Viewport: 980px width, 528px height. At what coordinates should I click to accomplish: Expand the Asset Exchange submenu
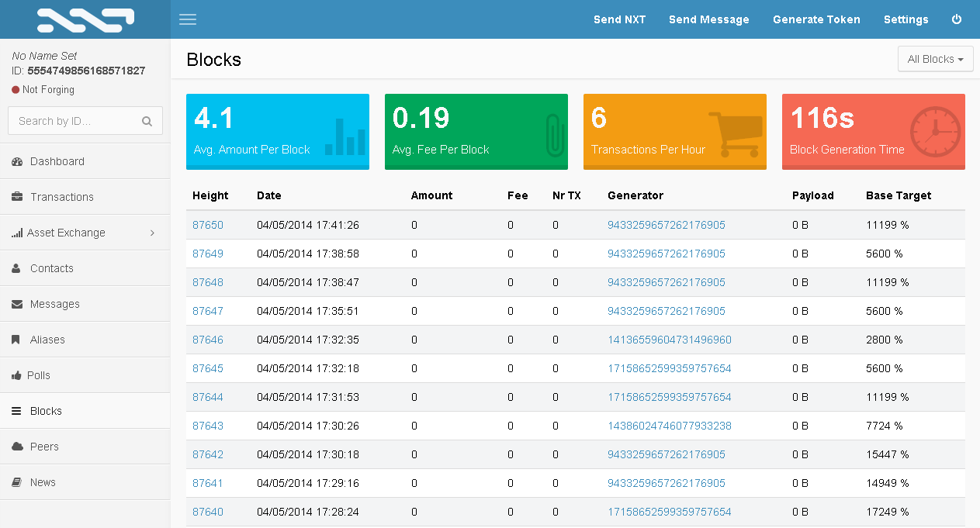(85, 233)
